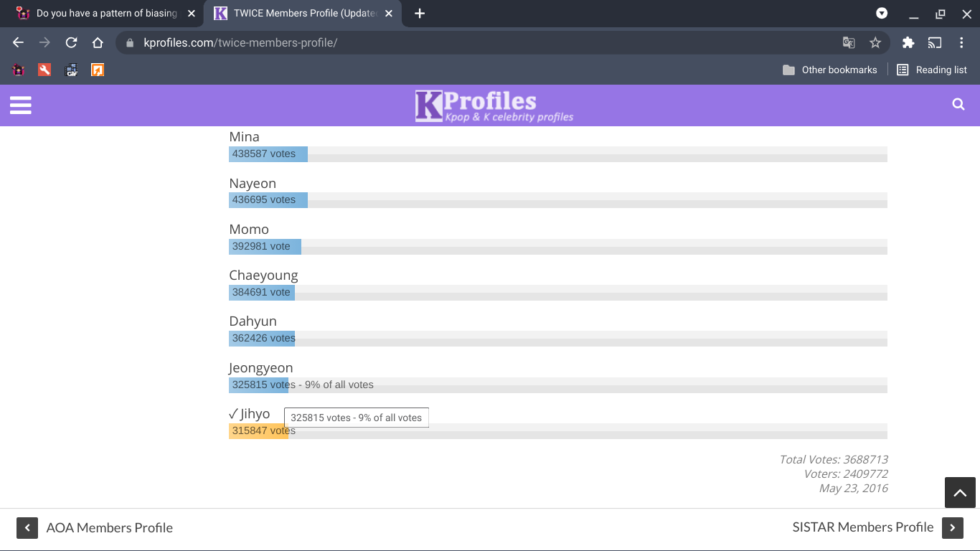Open the browser home page
980x551 pixels.
[x=98, y=42]
